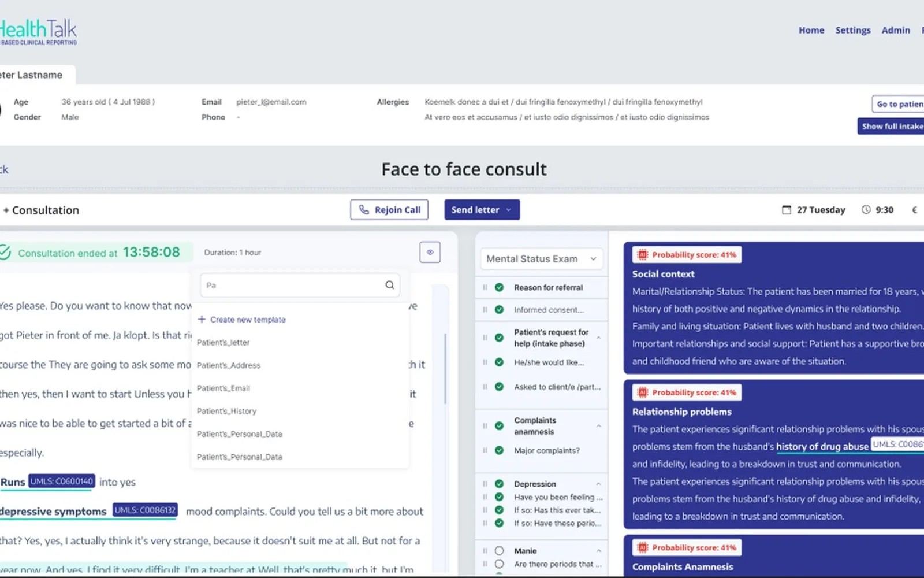Click the calendar icon beside 27 Tuesday
The width and height of the screenshot is (924, 578).
point(787,210)
